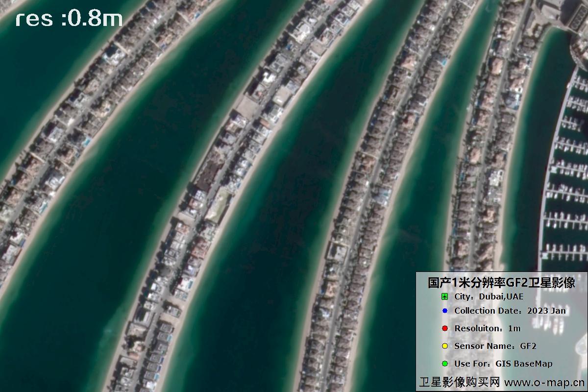The image size is (588, 392).
Task: Select the "Sensor Name: GF2" legend text
Action: (x=495, y=346)
